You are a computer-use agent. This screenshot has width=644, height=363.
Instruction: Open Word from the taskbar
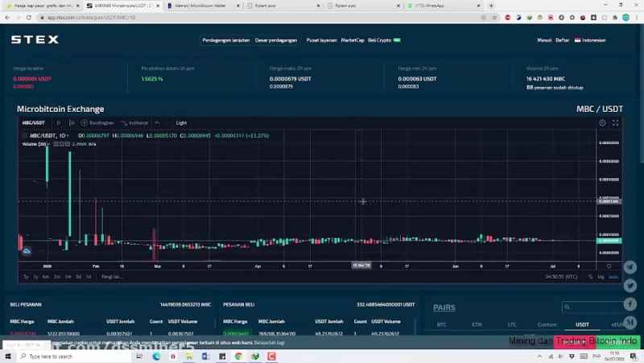[205, 357]
